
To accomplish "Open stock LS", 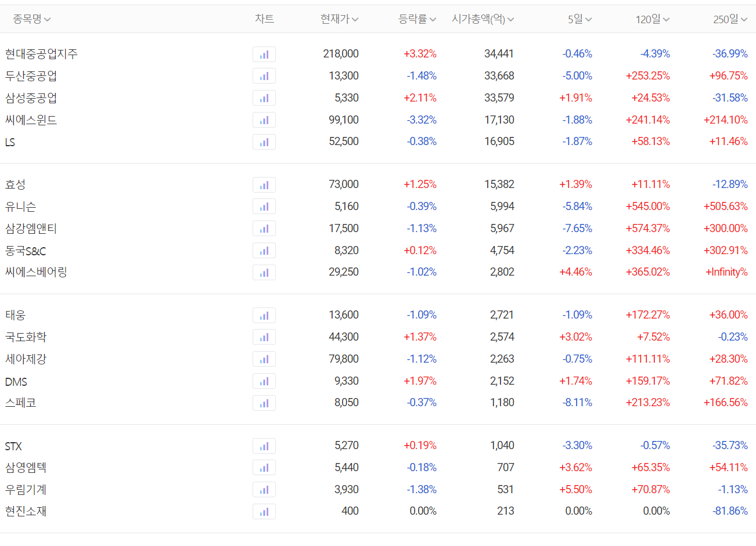I will pyautogui.click(x=10, y=142).
